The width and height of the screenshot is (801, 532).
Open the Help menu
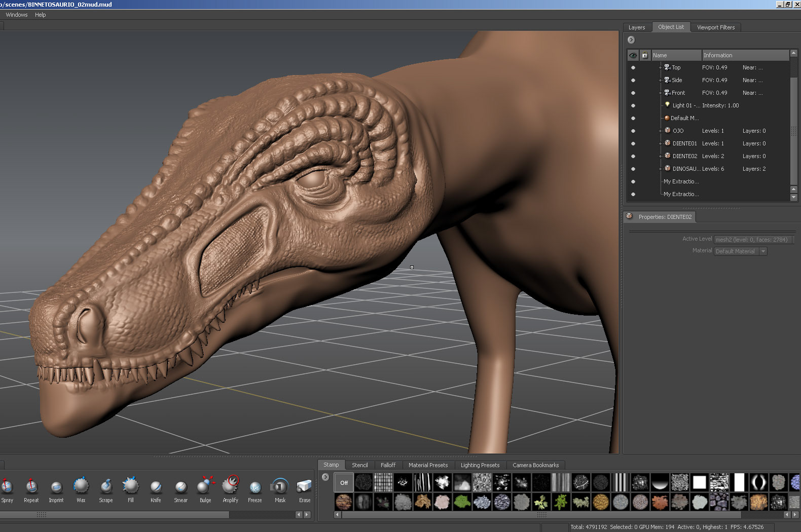pos(41,15)
